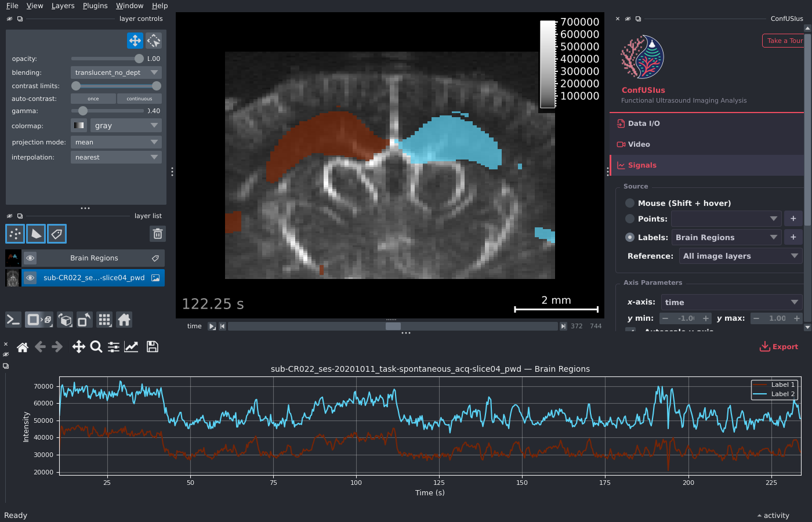Open the File menu
This screenshot has width=812, height=522.
12,6
